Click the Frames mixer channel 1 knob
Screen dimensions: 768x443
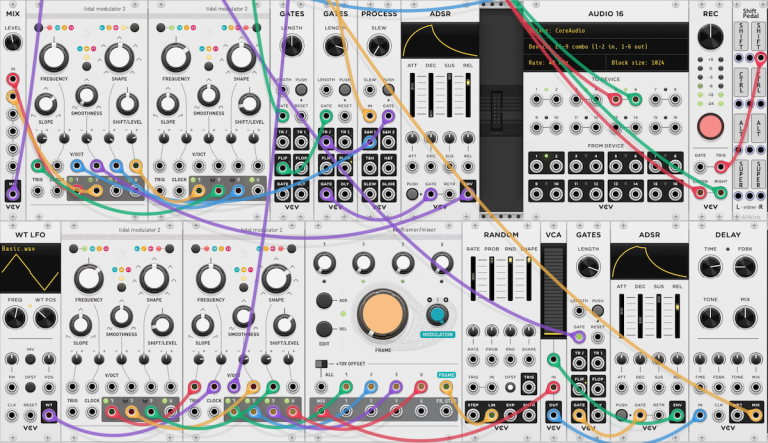tap(324, 263)
